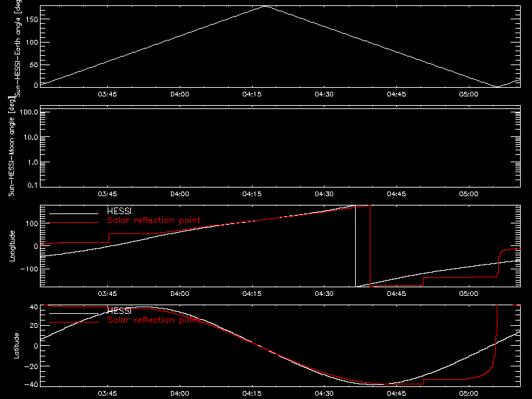Click the 100 tick on Earth angle axis

click(32, 43)
